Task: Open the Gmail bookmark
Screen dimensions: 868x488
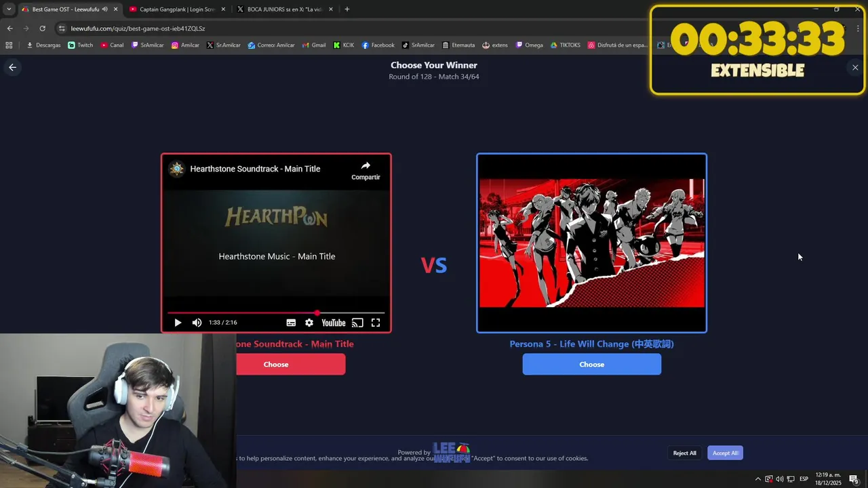Action: 314,45
